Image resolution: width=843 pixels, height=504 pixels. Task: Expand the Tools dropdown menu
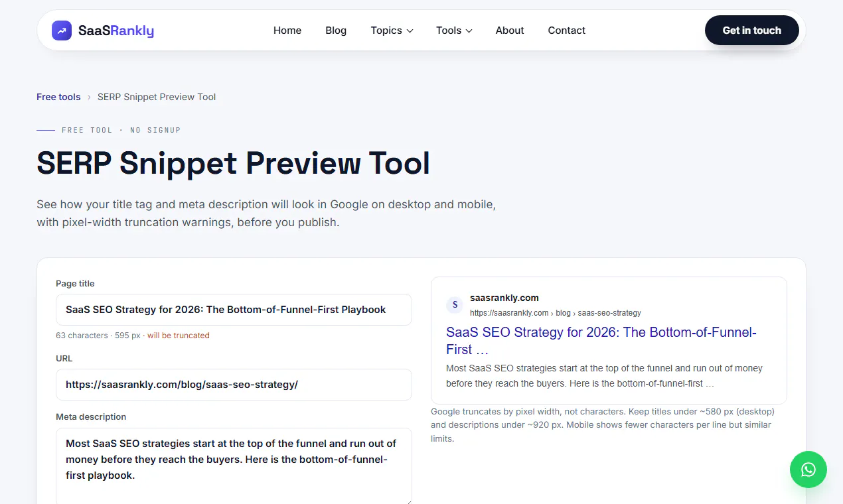[454, 31]
